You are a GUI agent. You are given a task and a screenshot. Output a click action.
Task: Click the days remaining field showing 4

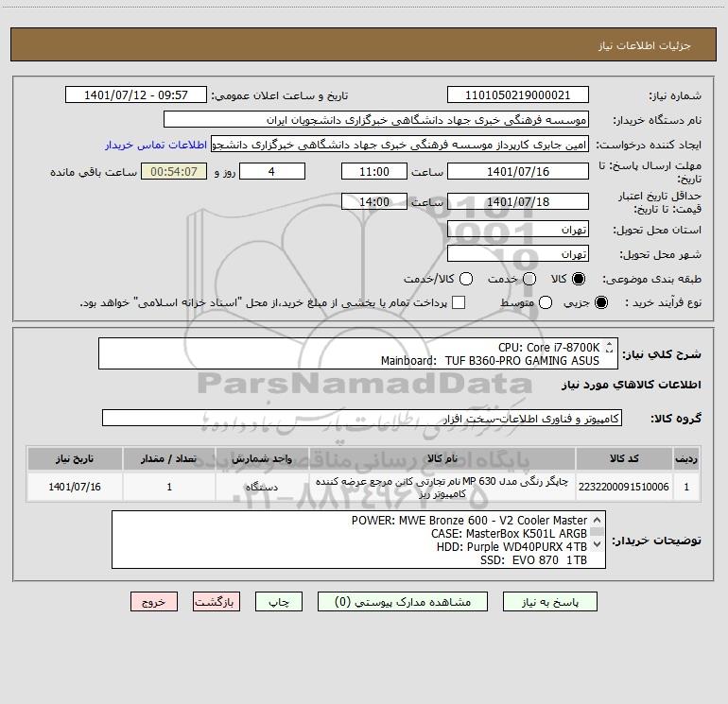point(272,171)
